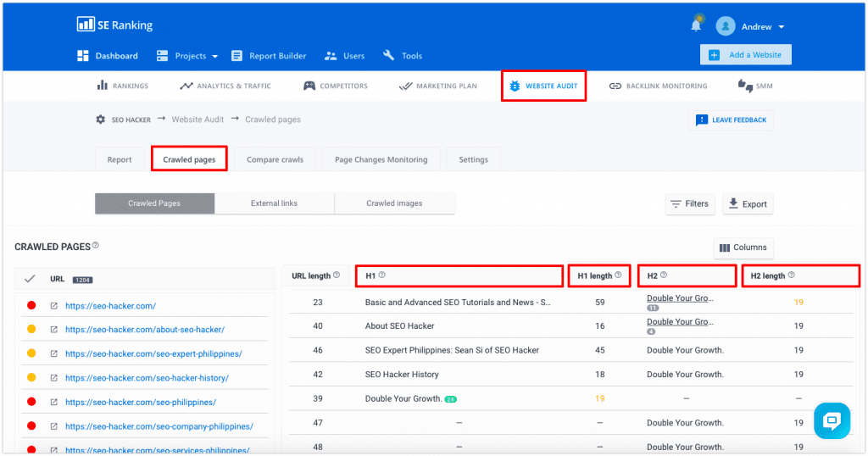Open the Tools menu
The height and width of the screenshot is (456, 868).
(403, 55)
